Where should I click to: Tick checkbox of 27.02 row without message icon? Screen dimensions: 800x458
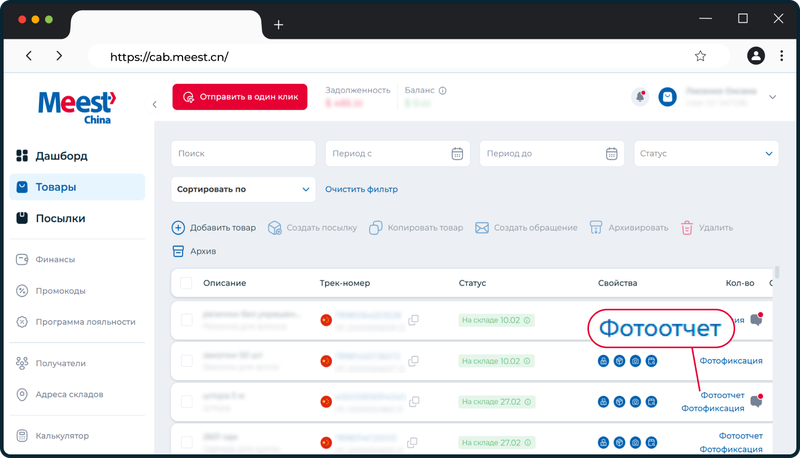click(187, 442)
